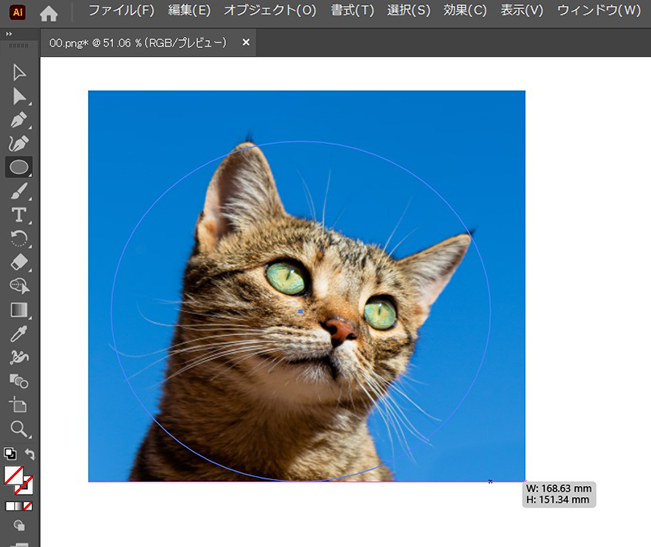Set paint mode to Color
The width and height of the screenshot is (651, 547).
[x=10, y=506]
